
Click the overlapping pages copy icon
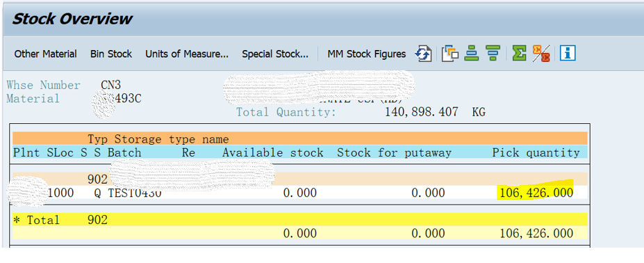[x=449, y=54]
